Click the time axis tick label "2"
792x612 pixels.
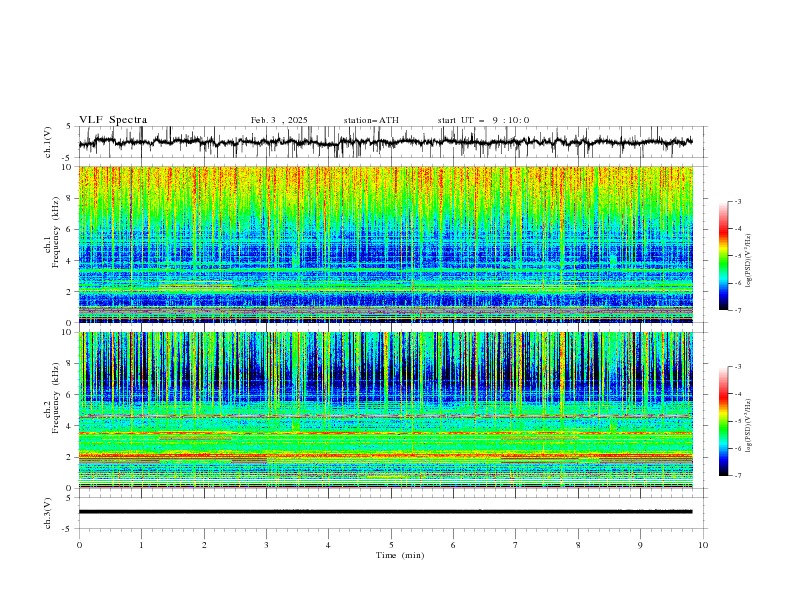click(204, 545)
